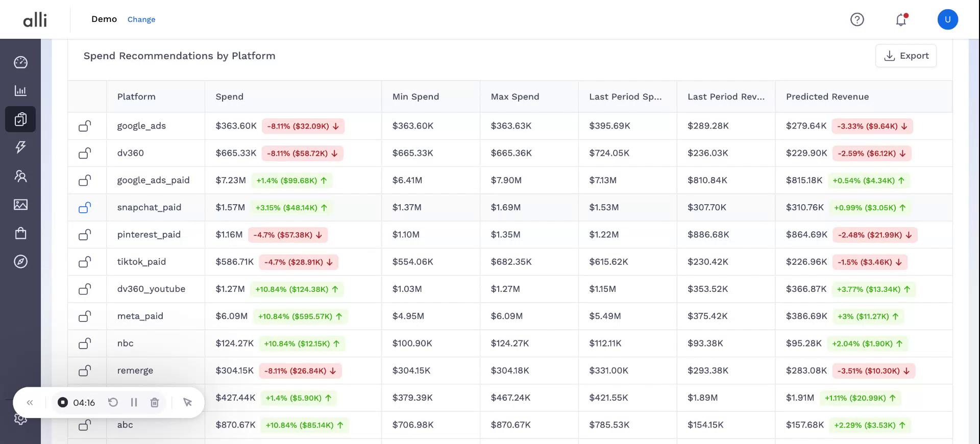The image size is (980, 444).
Task: Click the Change link next to Demo
Action: tap(141, 19)
